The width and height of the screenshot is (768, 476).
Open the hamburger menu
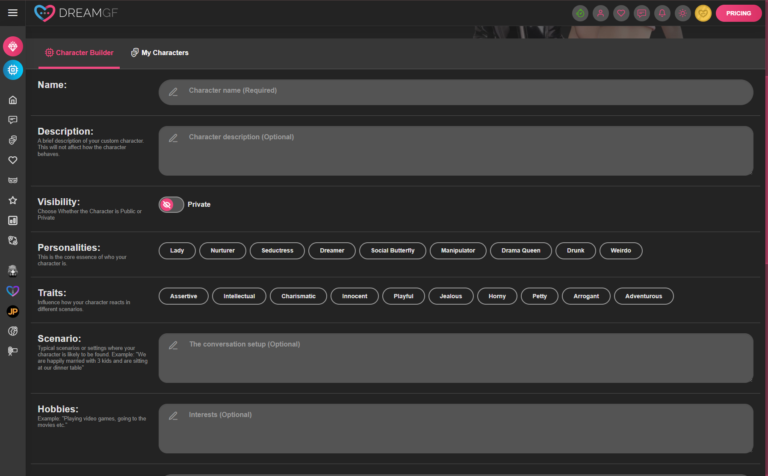13,13
